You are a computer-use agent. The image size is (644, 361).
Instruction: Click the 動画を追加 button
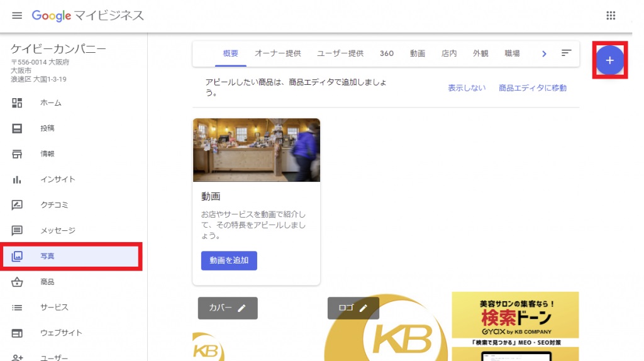[x=229, y=260]
